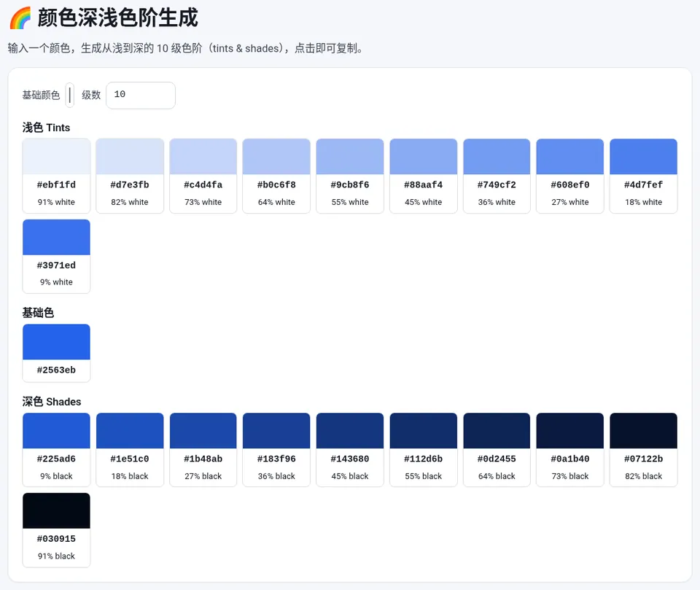Screen dimensions: 700x590
Task: Click the description text about 10 级色阶
Action: click(x=186, y=48)
